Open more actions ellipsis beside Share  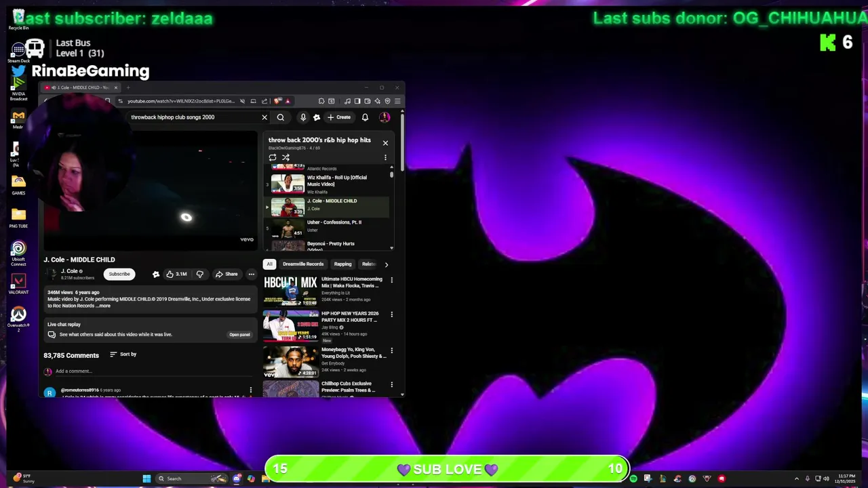point(251,274)
